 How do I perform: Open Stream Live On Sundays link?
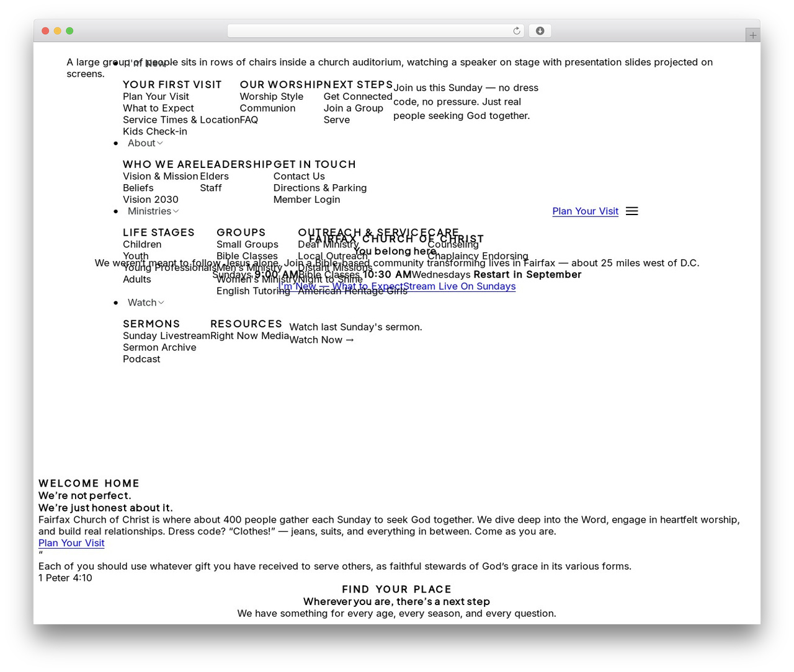[459, 286]
